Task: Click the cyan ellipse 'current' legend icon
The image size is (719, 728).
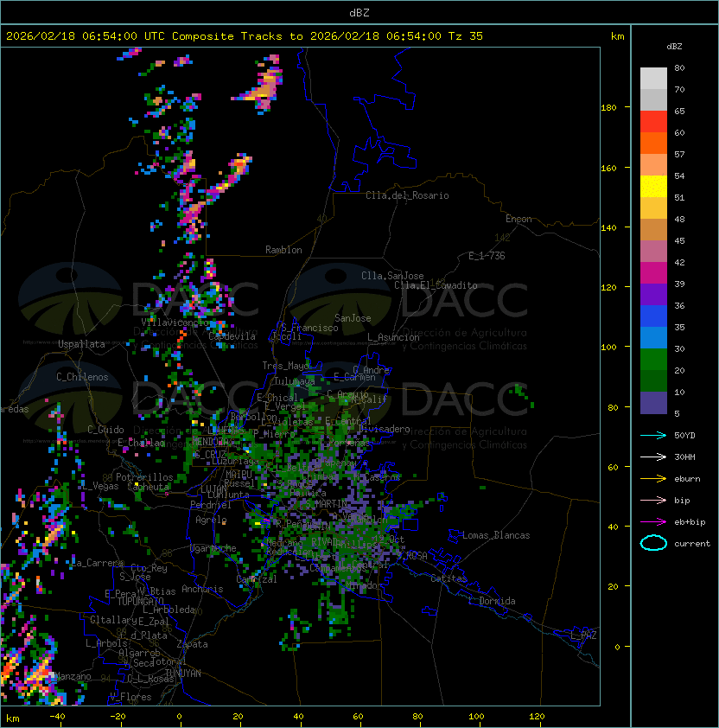Action: click(x=653, y=543)
